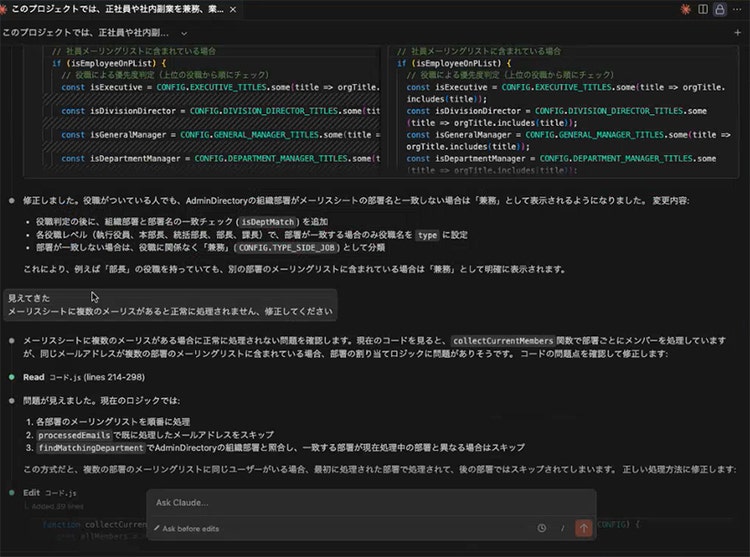Click the '問題が見えました' response line
Screen dimensions: 750x557
(x=101, y=401)
